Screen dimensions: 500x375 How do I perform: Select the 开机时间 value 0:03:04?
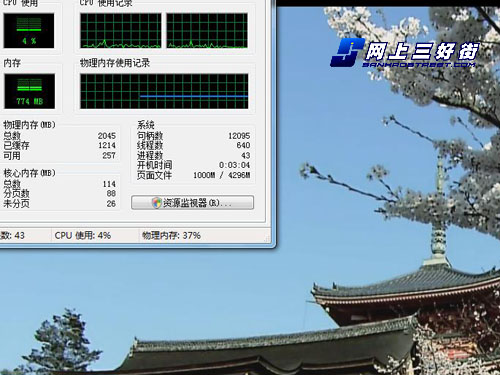coord(234,165)
